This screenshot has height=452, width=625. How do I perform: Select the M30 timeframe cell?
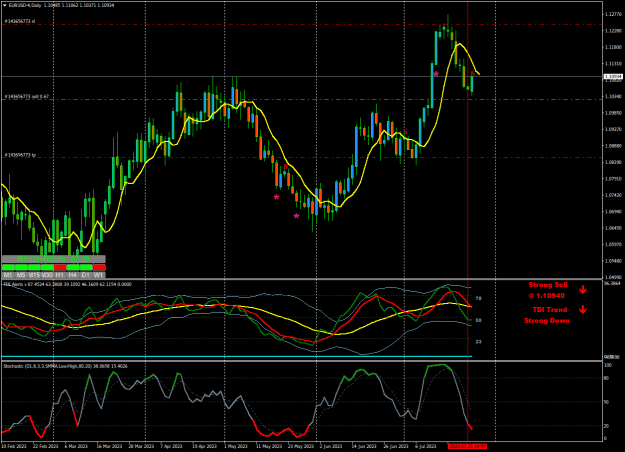point(47,275)
